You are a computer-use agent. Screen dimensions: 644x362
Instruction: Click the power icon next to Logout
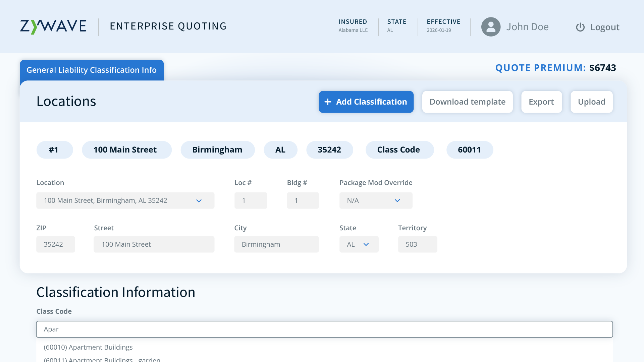click(580, 27)
